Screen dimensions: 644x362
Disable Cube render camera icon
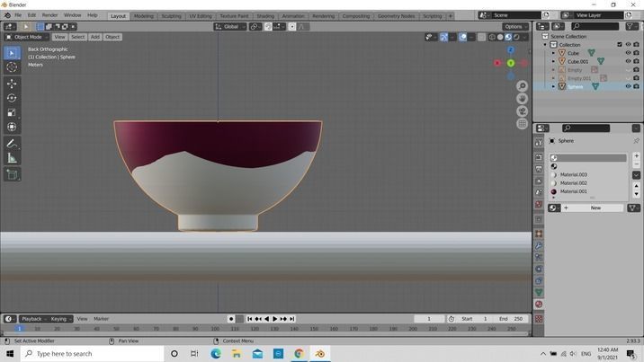click(636, 53)
